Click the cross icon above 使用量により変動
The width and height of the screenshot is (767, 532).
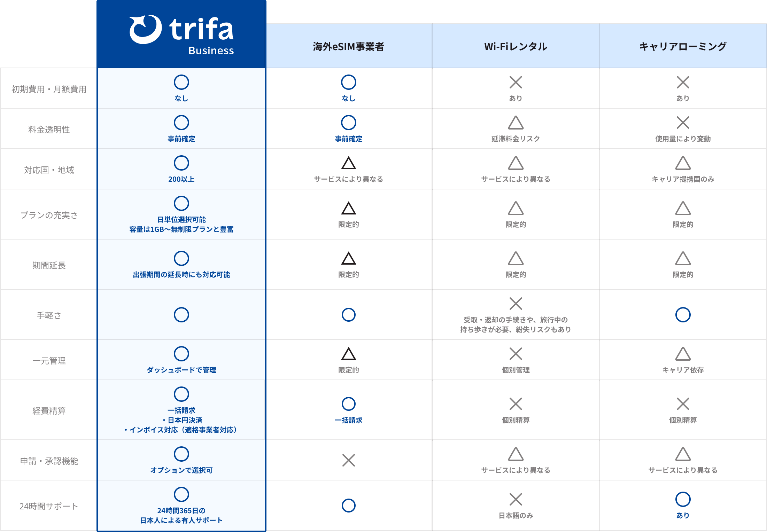[x=683, y=123]
